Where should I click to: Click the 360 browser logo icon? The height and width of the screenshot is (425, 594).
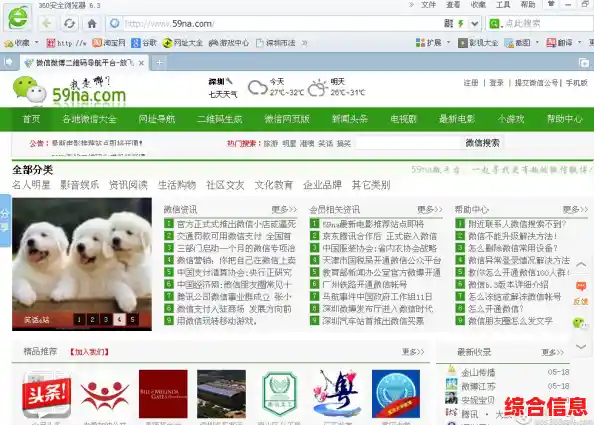tap(18, 18)
